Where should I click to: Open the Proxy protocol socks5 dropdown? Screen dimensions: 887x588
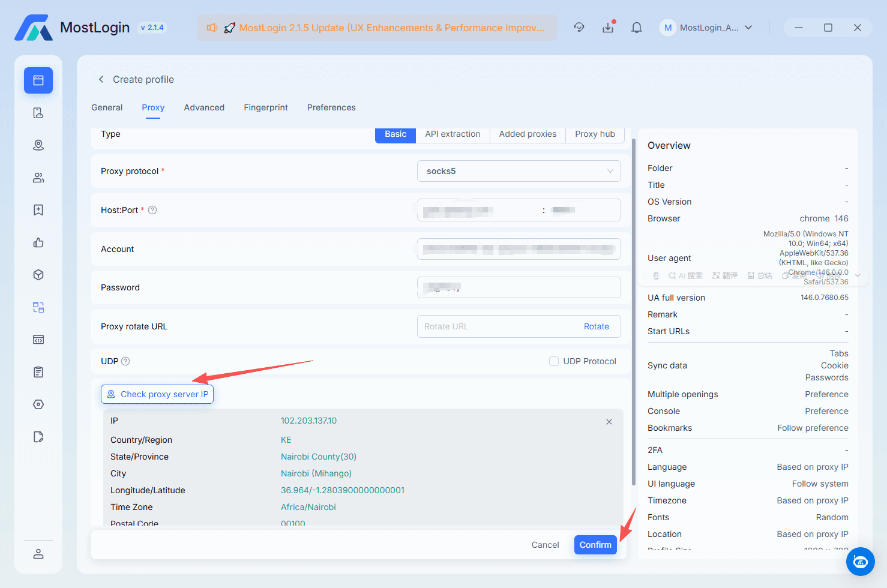pos(519,171)
